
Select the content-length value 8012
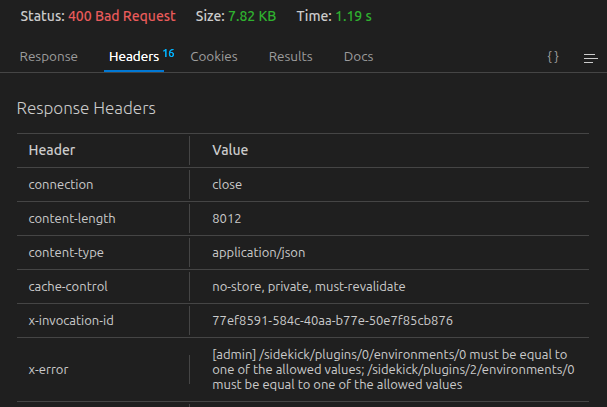click(227, 219)
